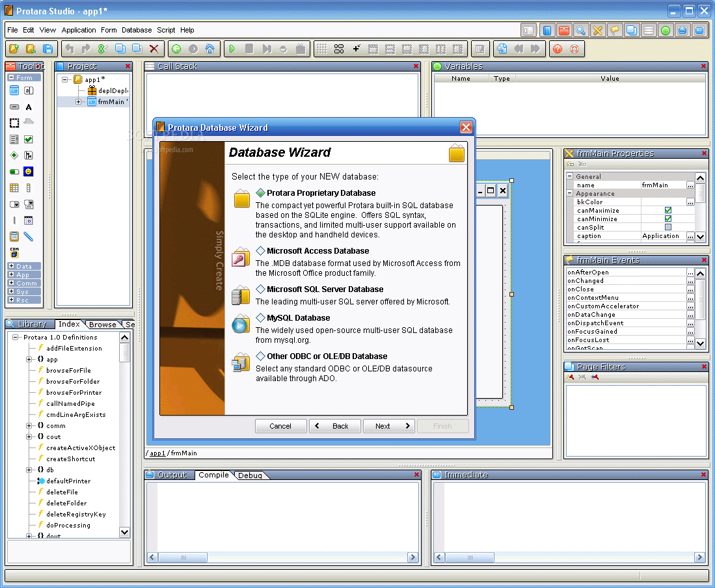Select the smiley face tool in Toolbox
Image resolution: width=715 pixels, height=588 pixels.
tap(29, 171)
